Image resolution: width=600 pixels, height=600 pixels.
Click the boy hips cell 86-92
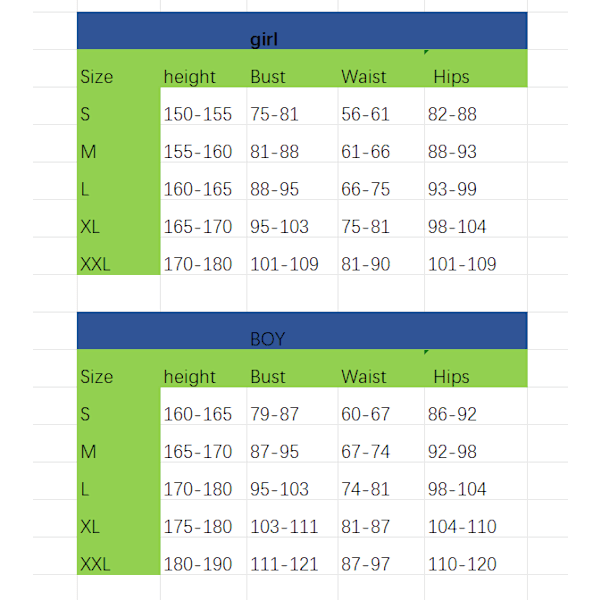[x=453, y=414]
